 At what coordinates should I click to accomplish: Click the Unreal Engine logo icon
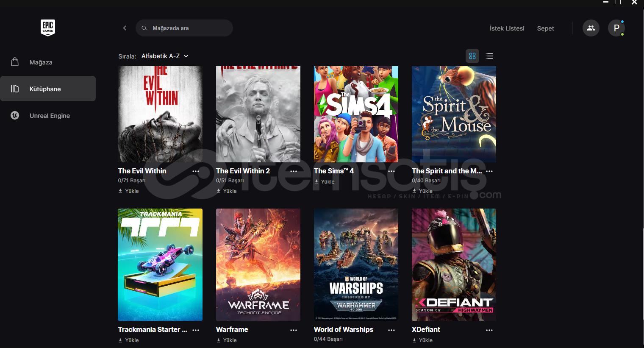[x=15, y=115]
